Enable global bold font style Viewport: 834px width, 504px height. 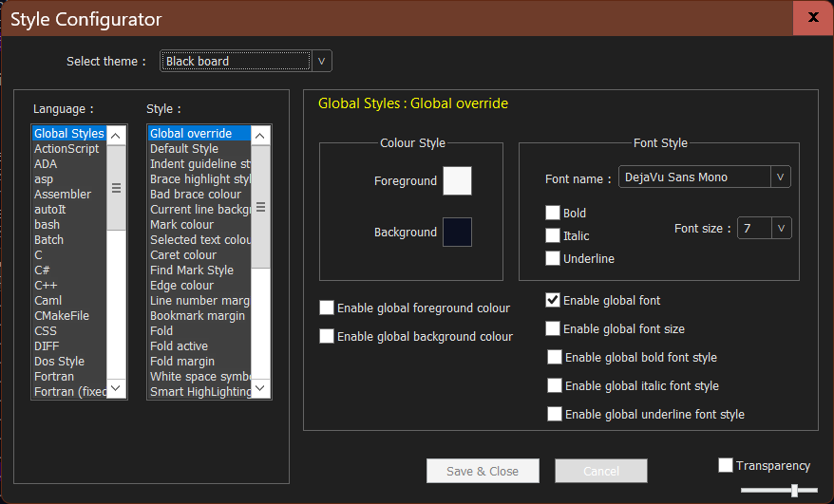[555, 357]
